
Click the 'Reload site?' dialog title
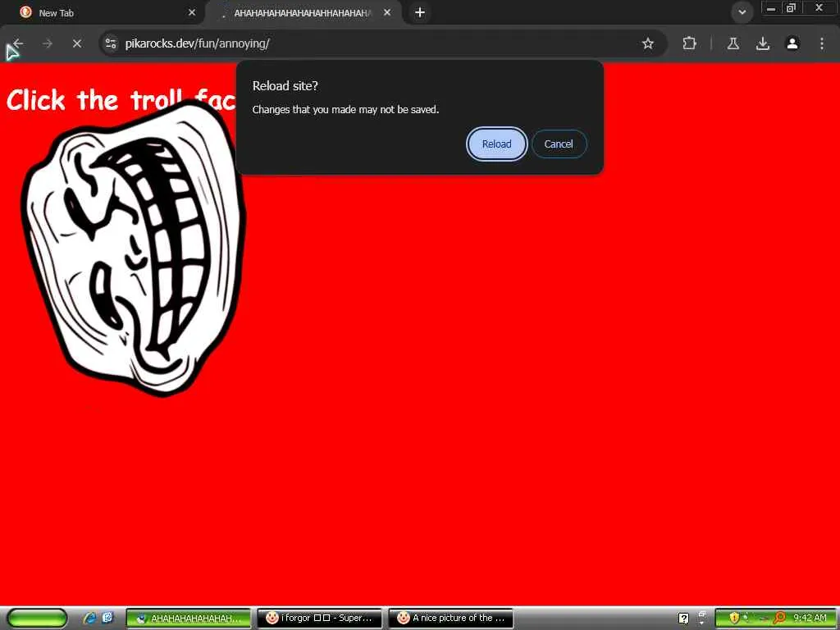[285, 85]
